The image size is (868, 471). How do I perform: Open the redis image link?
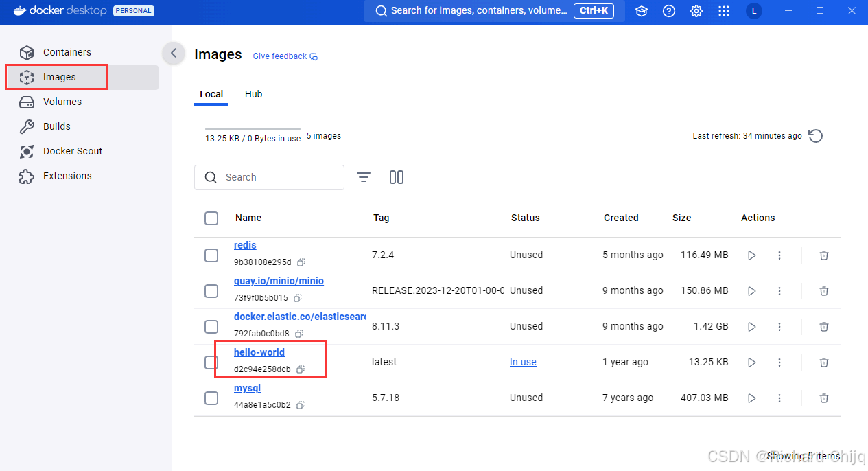point(245,245)
